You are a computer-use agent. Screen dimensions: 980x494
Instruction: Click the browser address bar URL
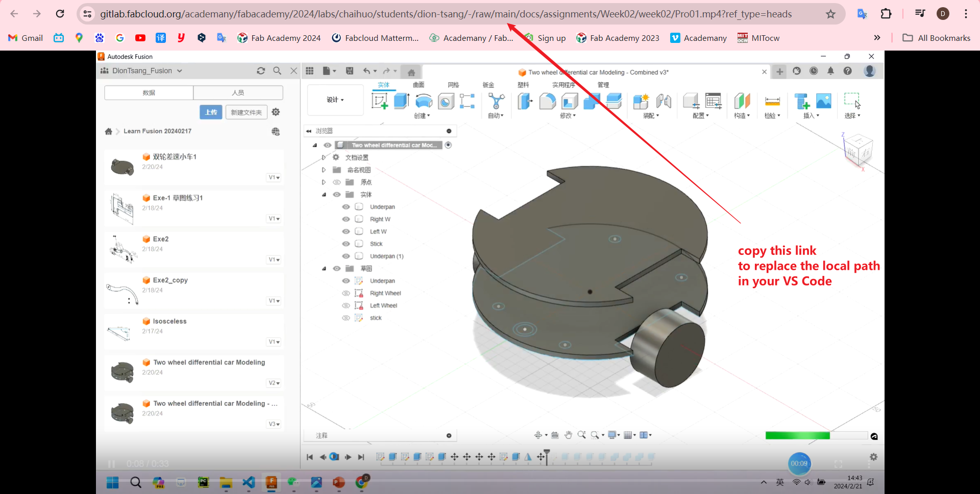tap(446, 14)
